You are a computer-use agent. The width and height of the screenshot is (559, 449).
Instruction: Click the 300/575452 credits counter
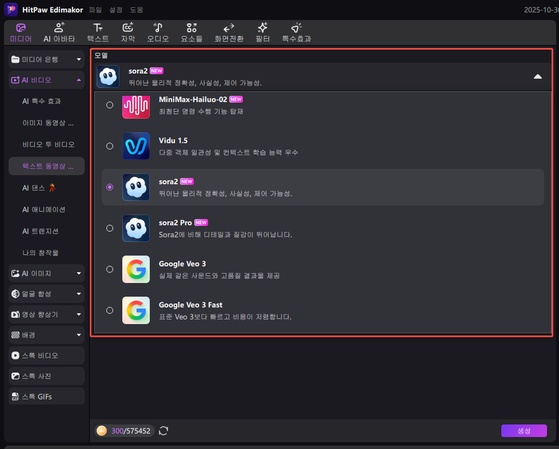pyautogui.click(x=131, y=431)
